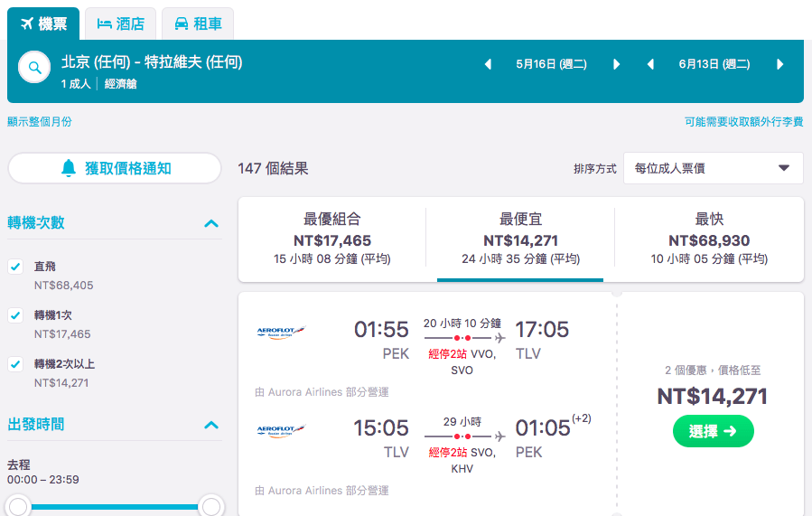Switch to the 租車 car rental tab

[x=198, y=23]
